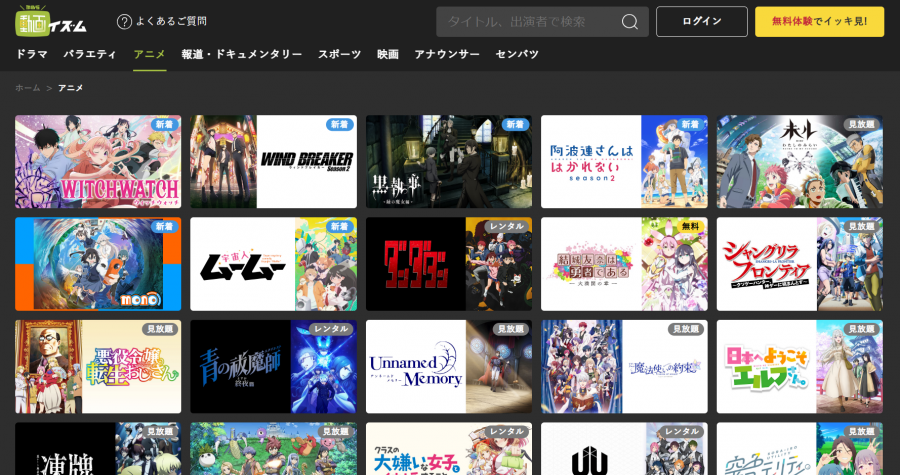Open the スポーツ category tab

[339, 54]
